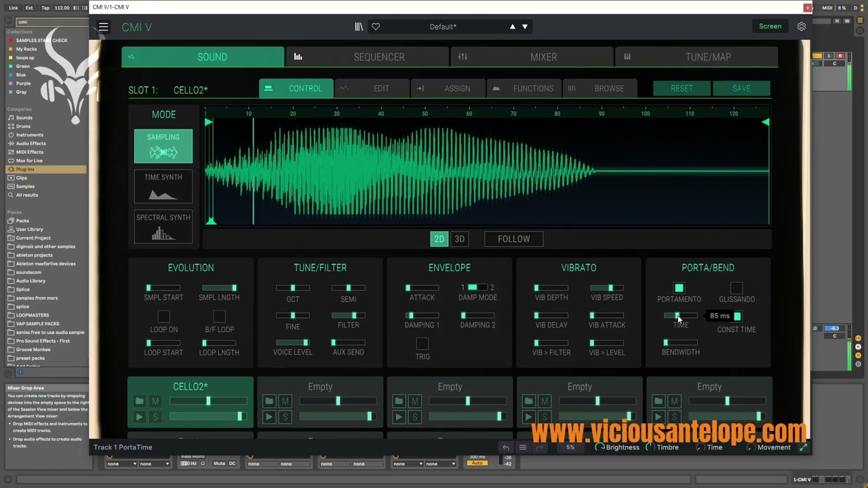868x488 pixels.
Task: Click the sample start marker flag
Action: click(x=209, y=122)
